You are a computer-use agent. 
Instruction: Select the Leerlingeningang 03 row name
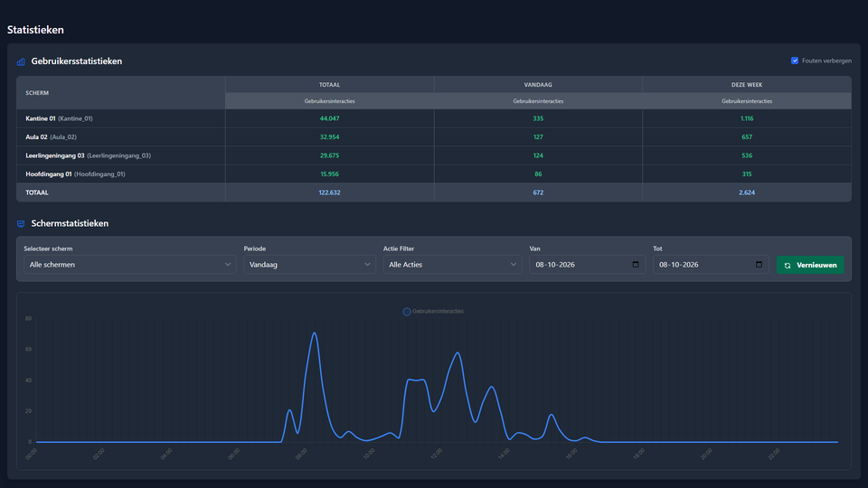point(55,155)
